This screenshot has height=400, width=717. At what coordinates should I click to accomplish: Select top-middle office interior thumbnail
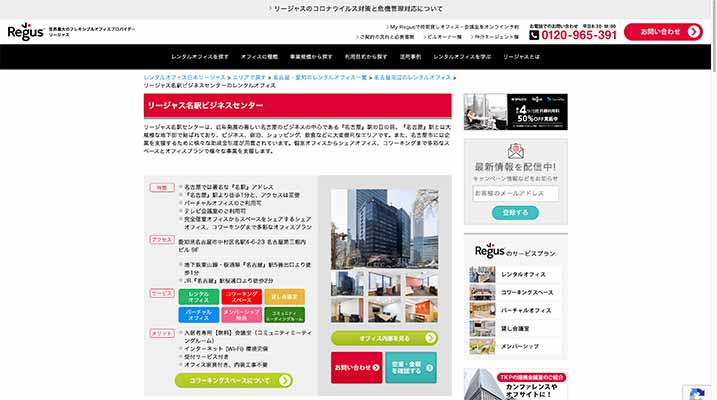385,283
